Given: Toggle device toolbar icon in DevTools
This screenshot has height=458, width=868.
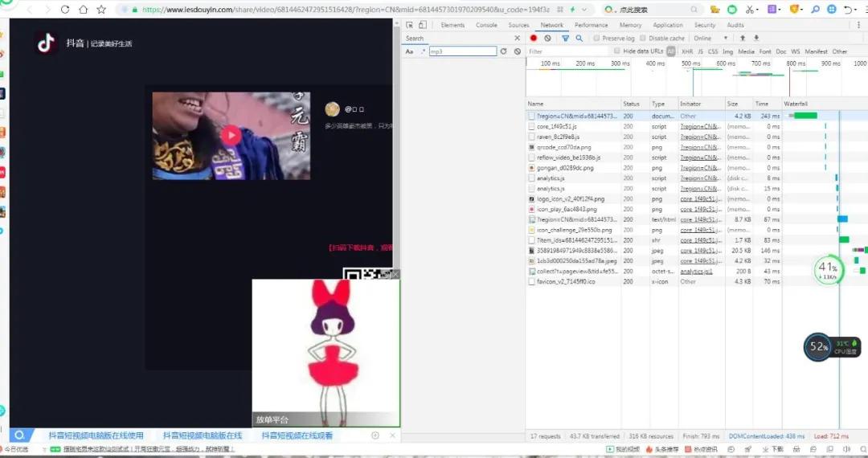Looking at the screenshot, I should click(x=423, y=25).
